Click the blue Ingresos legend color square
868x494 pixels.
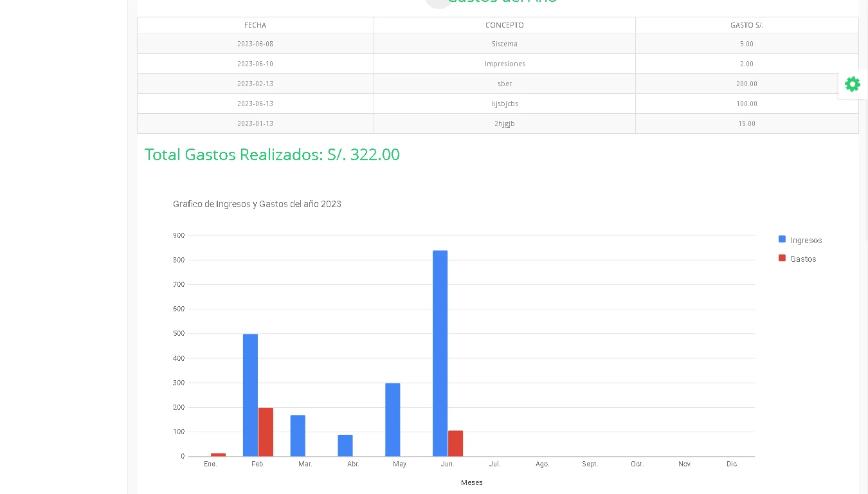click(782, 239)
